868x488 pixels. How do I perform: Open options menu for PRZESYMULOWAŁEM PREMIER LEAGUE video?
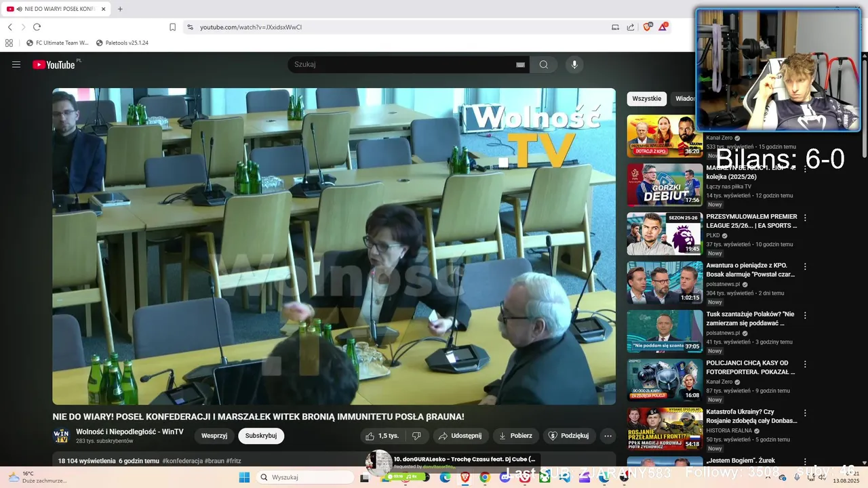(806, 218)
